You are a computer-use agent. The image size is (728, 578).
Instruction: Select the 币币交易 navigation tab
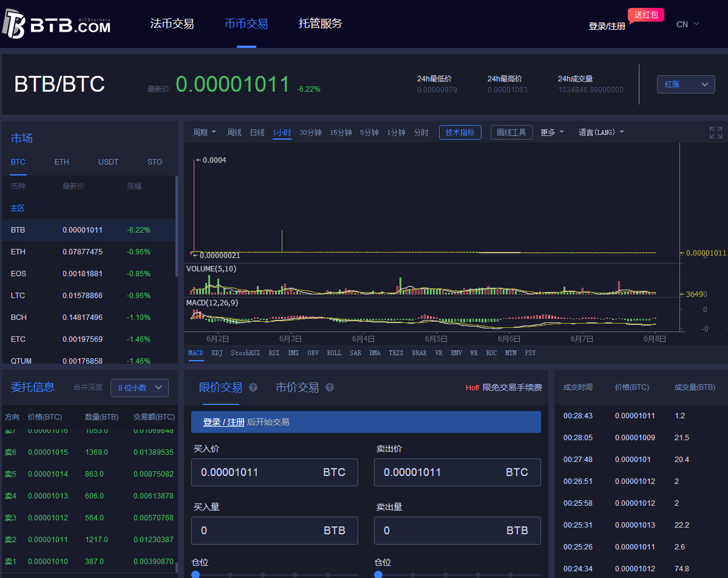tap(246, 24)
